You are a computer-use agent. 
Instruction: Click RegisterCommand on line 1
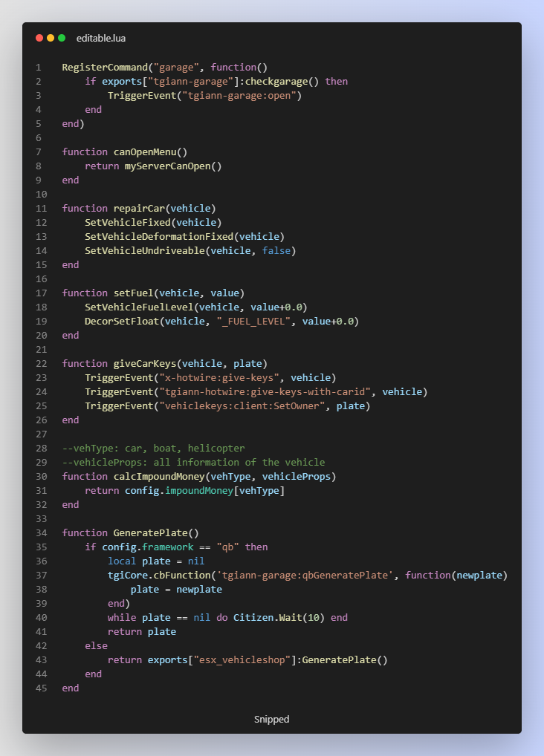point(105,67)
